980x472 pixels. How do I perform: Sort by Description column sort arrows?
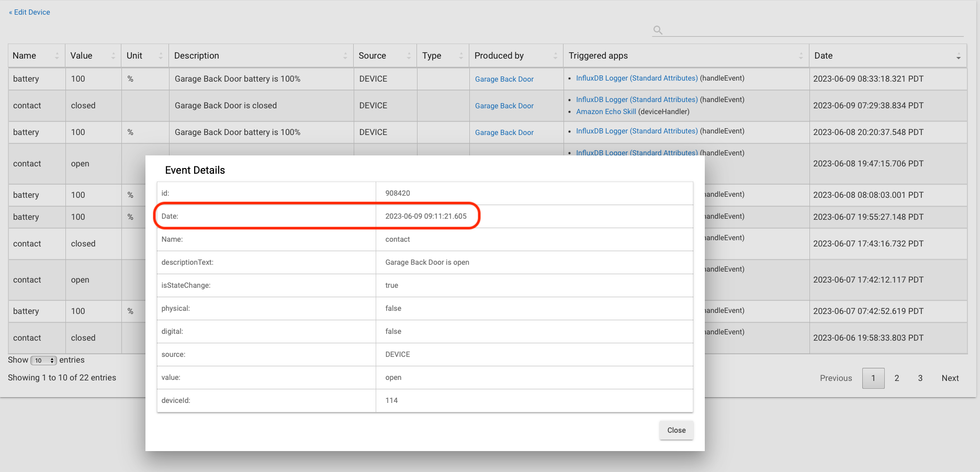345,56
